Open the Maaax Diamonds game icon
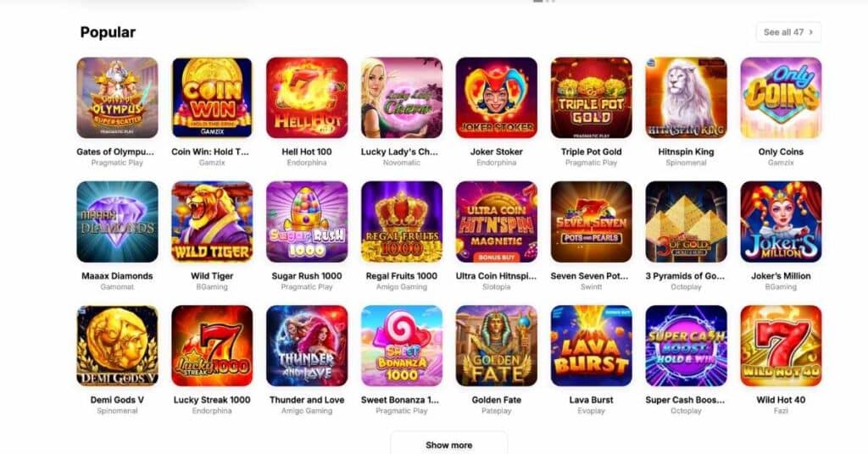Image resolution: width=868 pixels, height=454 pixels. (117, 222)
